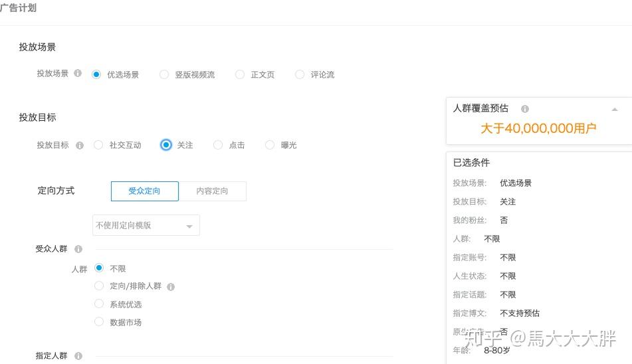
Task: Click info icon next to 受众人群
Action: 78,249
